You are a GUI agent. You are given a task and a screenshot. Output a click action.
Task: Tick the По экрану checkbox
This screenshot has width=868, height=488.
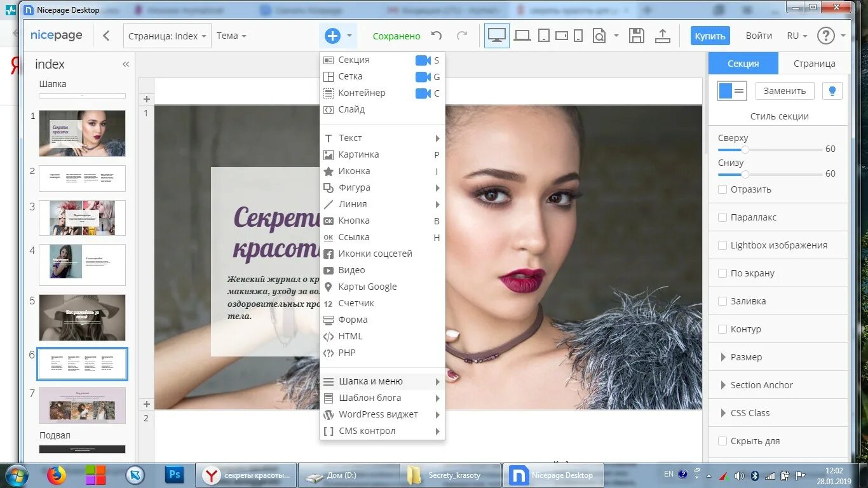pyautogui.click(x=722, y=273)
